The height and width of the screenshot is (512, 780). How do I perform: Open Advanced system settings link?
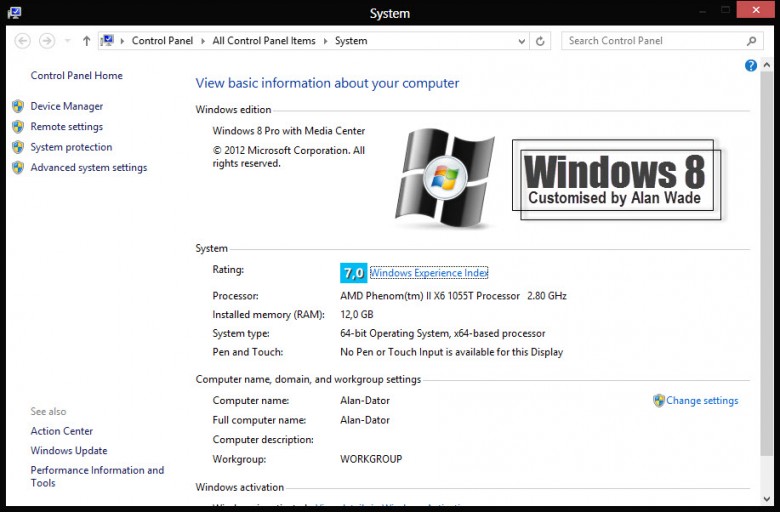click(x=89, y=168)
